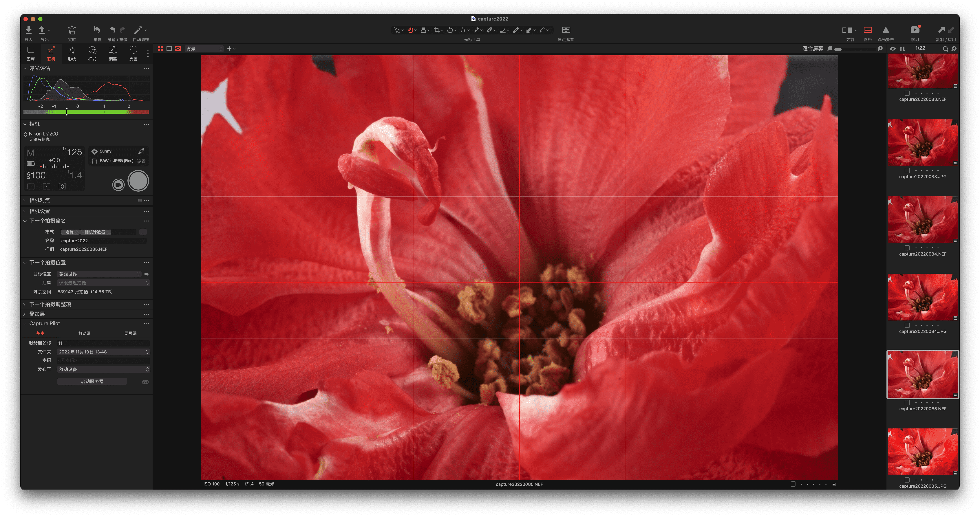The width and height of the screenshot is (980, 517).
Task: Show exposure warning triangle icon
Action: 886,30
